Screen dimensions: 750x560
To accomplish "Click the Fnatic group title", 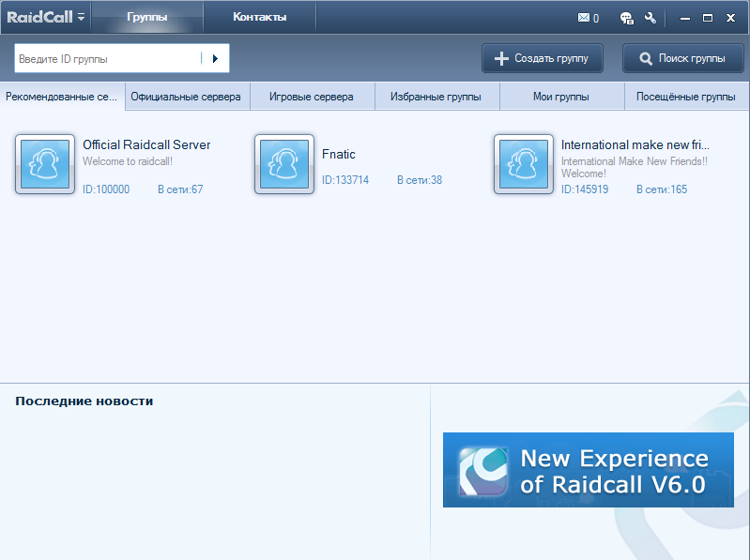I will pyautogui.click(x=339, y=155).
